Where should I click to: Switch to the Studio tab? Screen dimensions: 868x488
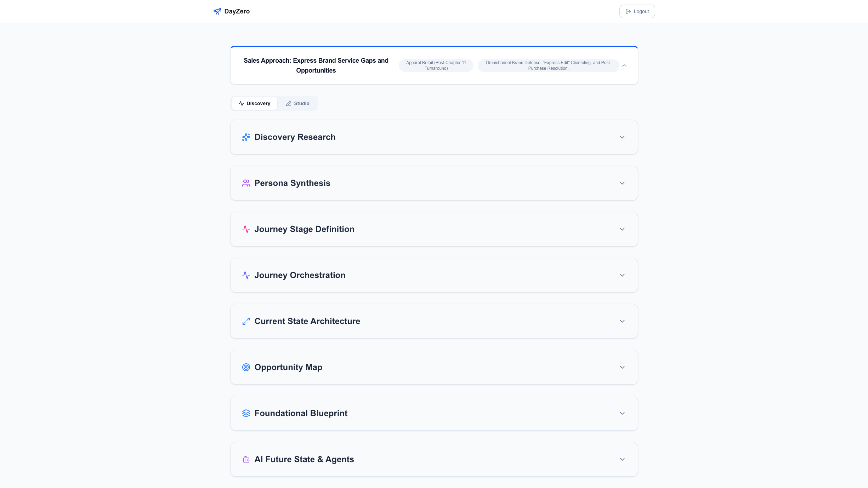tap(297, 103)
